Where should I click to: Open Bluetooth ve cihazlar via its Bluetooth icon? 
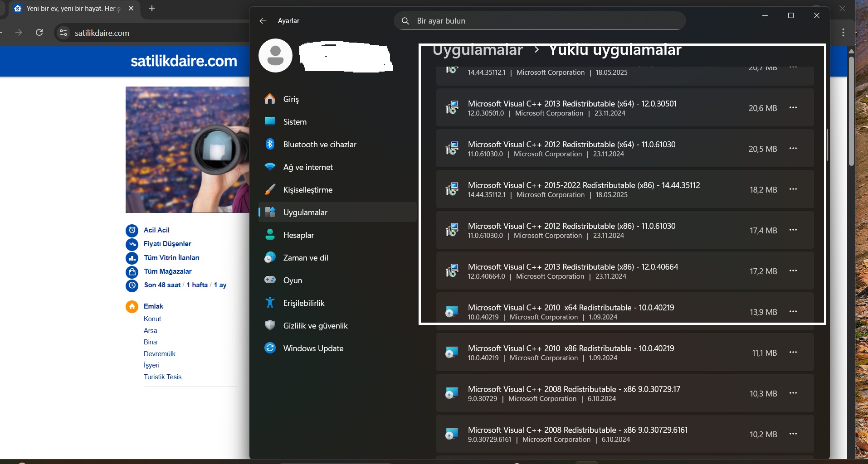(x=270, y=144)
